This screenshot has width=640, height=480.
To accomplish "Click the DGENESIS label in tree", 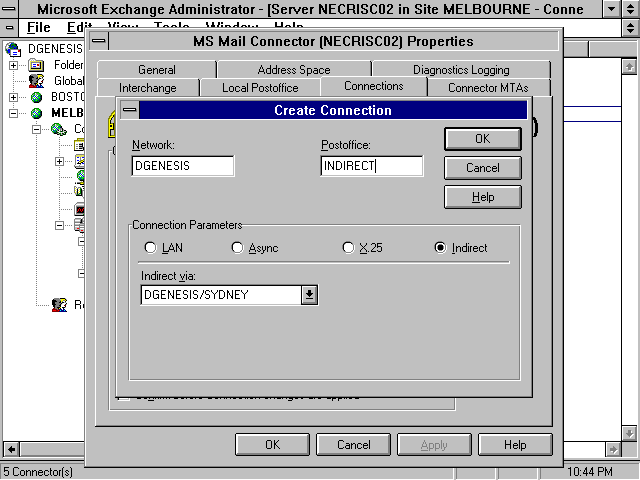I will pyautogui.click(x=55, y=49).
